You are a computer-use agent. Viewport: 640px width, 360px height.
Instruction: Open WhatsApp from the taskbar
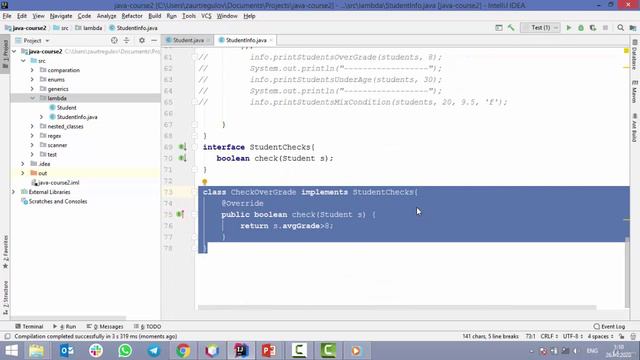[x=125, y=351]
